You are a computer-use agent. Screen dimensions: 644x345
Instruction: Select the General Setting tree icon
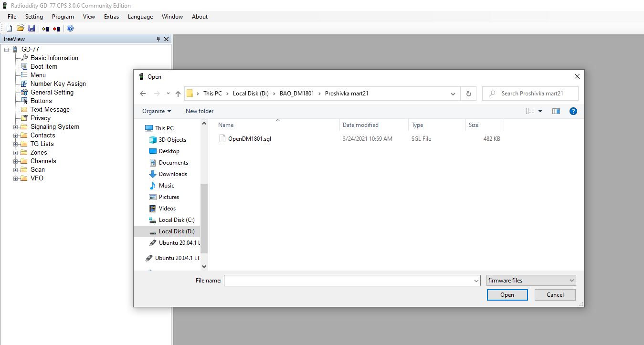pyautogui.click(x=25, y=92)
